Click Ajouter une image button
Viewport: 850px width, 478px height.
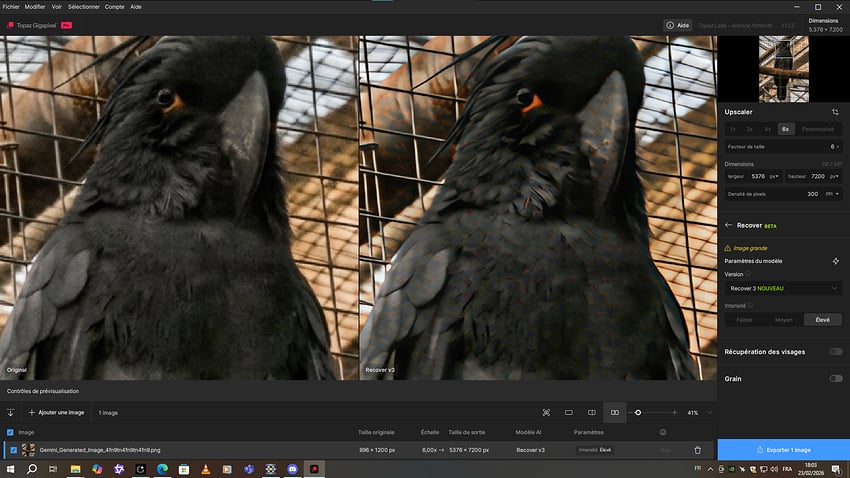coord(55,412)
